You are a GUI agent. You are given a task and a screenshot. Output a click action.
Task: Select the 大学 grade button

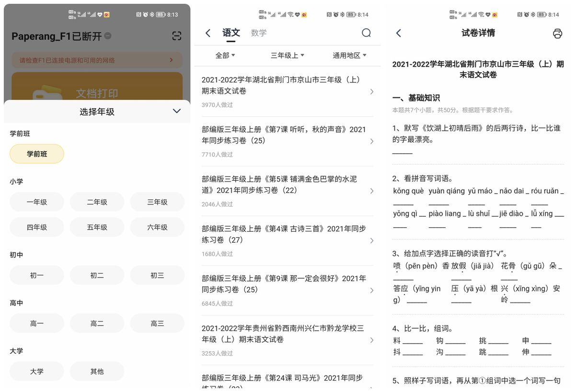click(x=36, y=371)
